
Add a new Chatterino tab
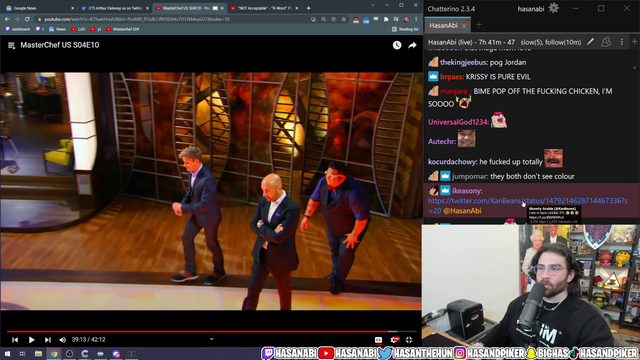click(x=479, y=25)
